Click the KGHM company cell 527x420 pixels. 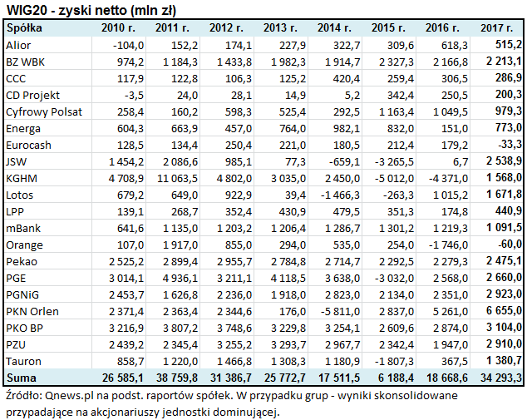click(x=21, y=179)
